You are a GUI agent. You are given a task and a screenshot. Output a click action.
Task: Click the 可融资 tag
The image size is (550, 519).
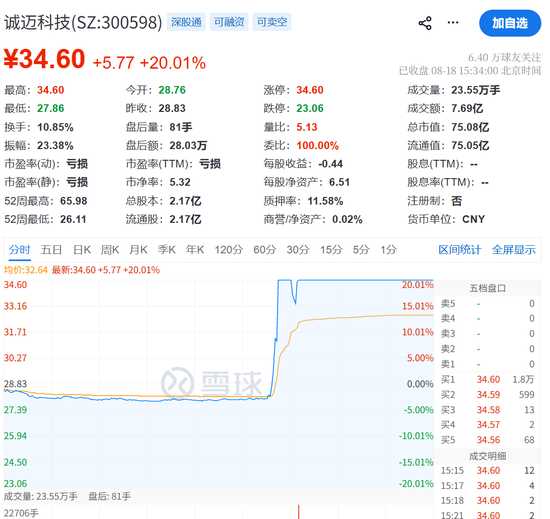229,22
